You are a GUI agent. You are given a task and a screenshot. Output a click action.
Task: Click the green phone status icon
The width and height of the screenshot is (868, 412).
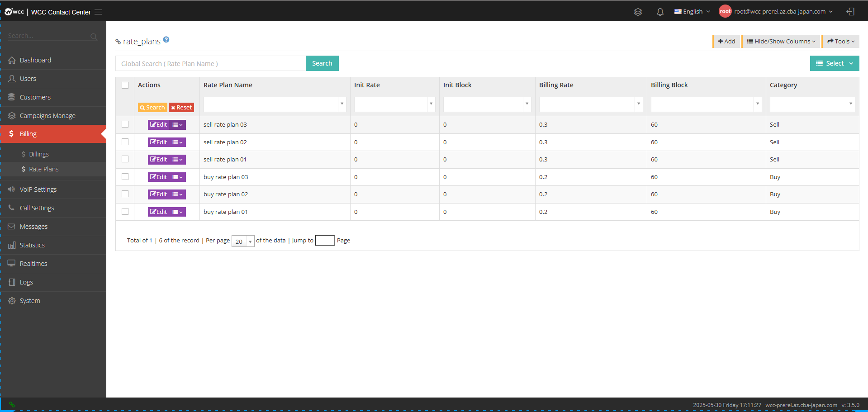click(12, 405)
